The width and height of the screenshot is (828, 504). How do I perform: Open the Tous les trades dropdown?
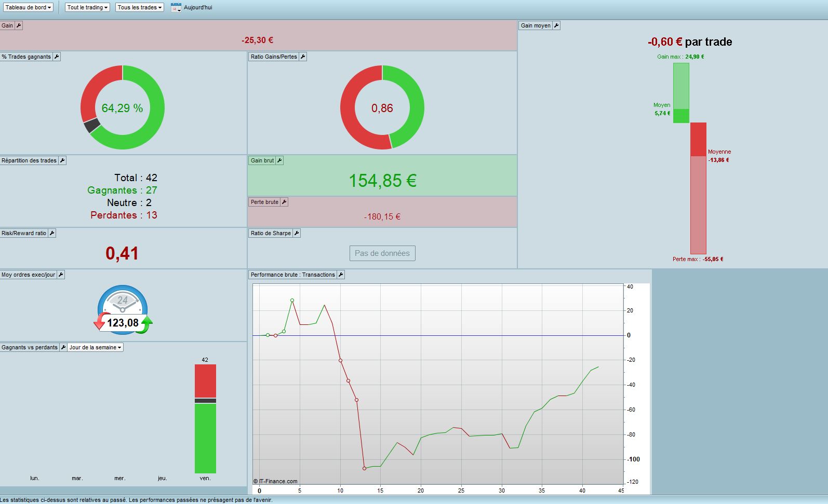[x=139, y=7]
